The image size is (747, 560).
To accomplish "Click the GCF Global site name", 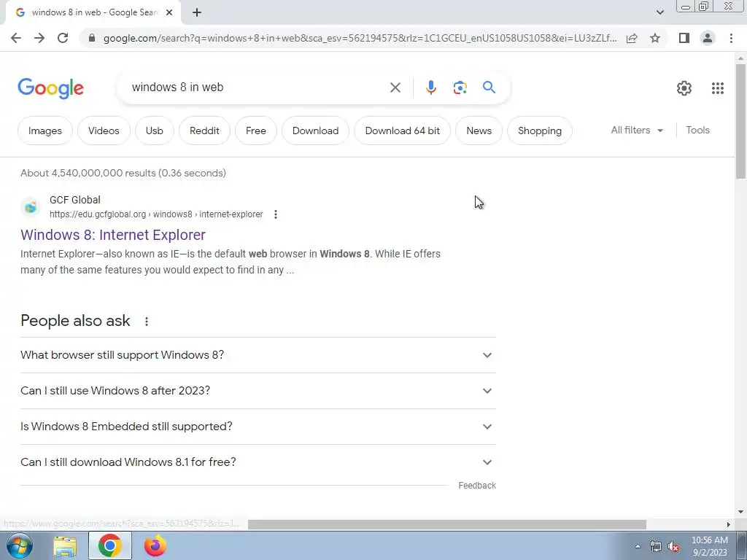I will (x=75, y=200).
